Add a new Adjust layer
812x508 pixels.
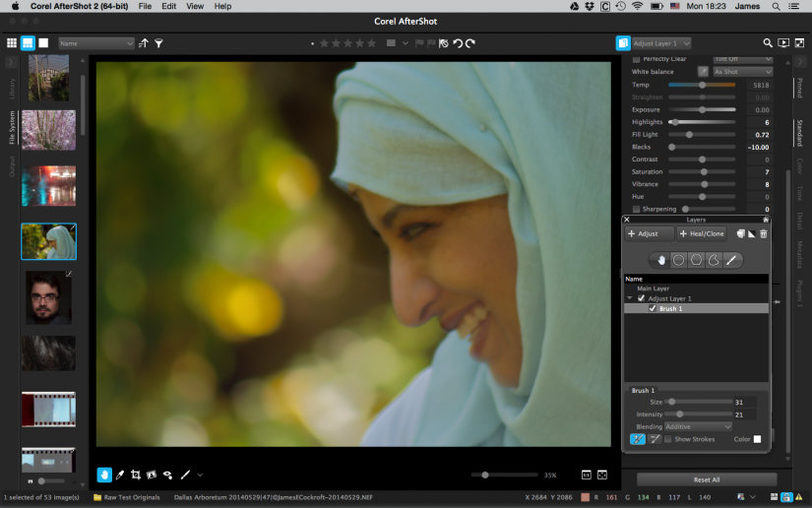pos(650,233)
